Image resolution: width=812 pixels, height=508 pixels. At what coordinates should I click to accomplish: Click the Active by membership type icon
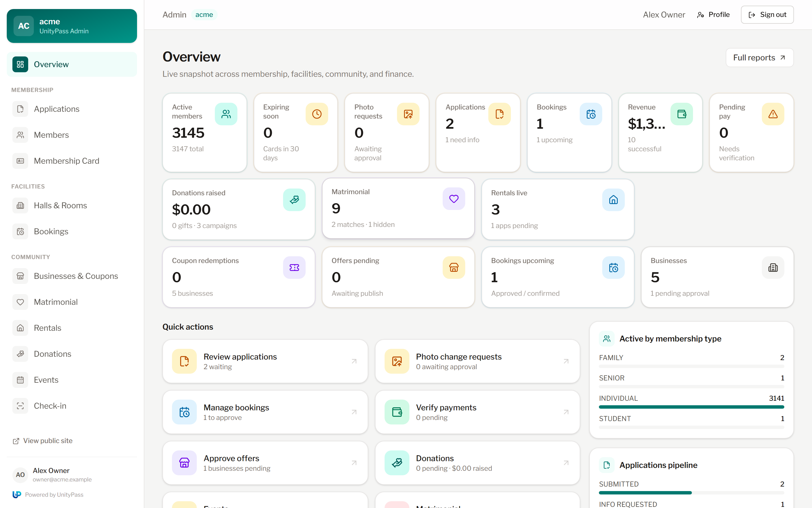coord(607,338)
